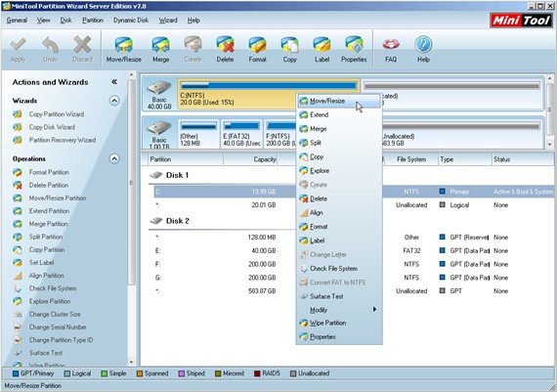
Task: Select the E:(FAT32) partition block in disk map
Action: 241,134
